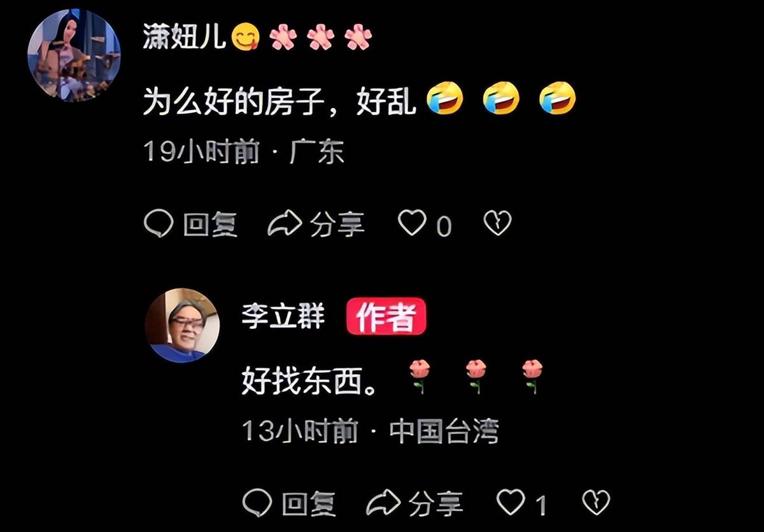Click the reply speech bubble icon under 潇妞儿's comment
Screen dimensions: 764x532
[159, 224]
